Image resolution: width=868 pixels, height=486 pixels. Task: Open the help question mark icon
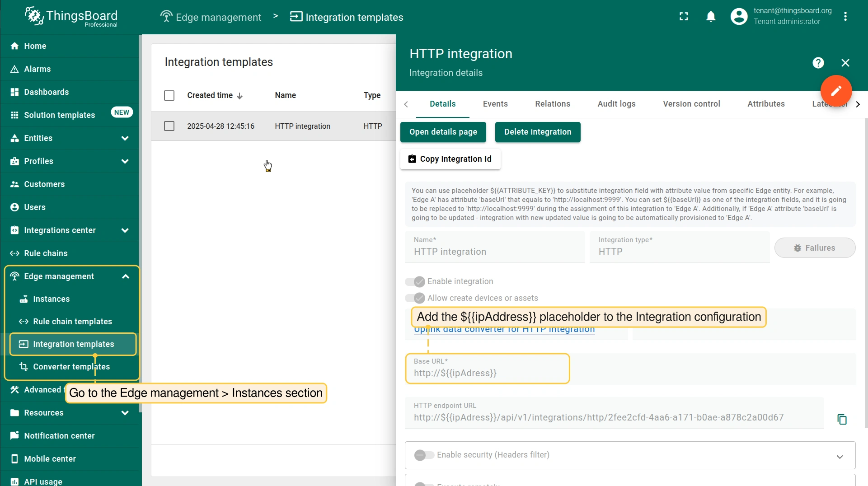pos(818,63)
